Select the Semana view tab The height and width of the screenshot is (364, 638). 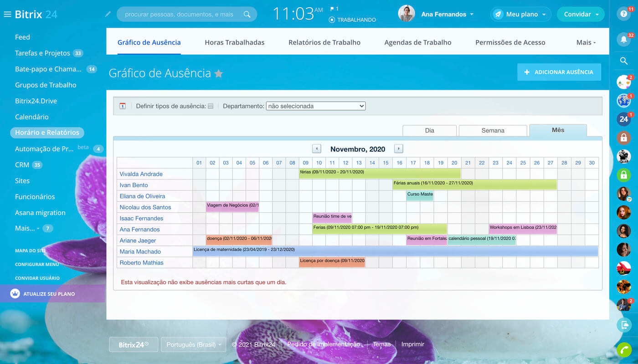[x=493, y=130]
